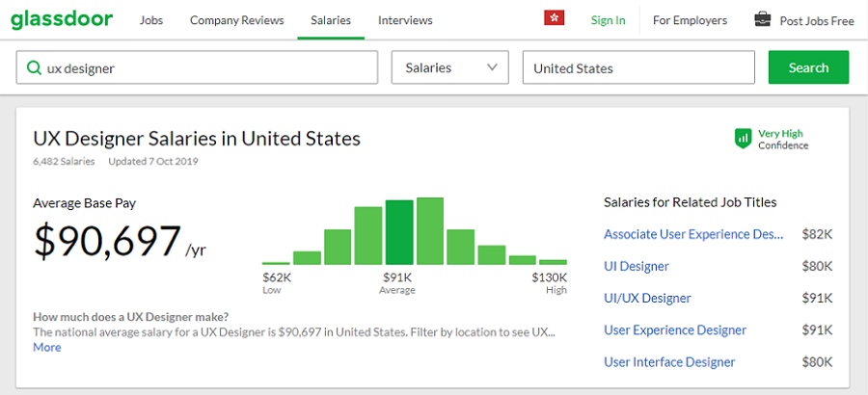868x395 pixels.
Task: Open the Jobs menu item
Action: (151, 20)
